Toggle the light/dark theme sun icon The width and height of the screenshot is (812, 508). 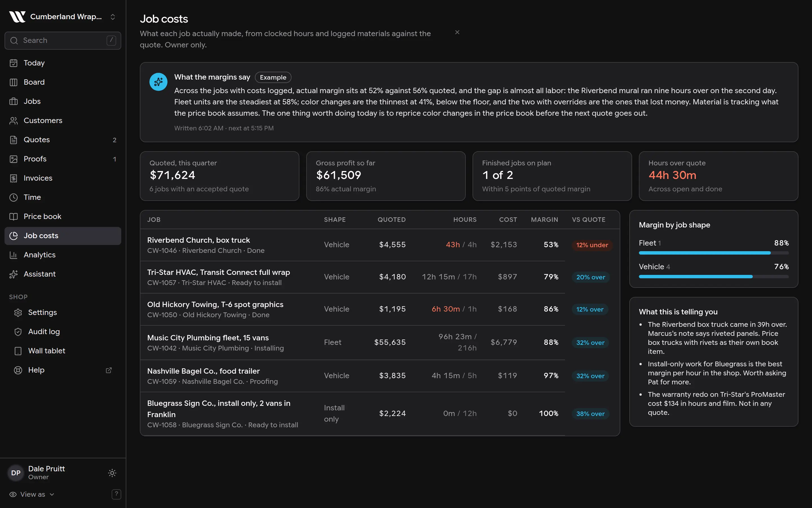112,473
